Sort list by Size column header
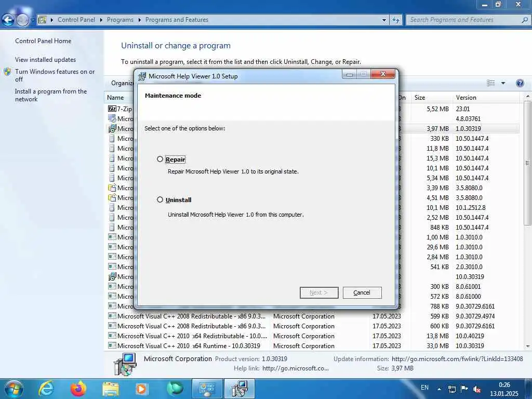The width and height of the screenshot is (532, 399). 420,97
